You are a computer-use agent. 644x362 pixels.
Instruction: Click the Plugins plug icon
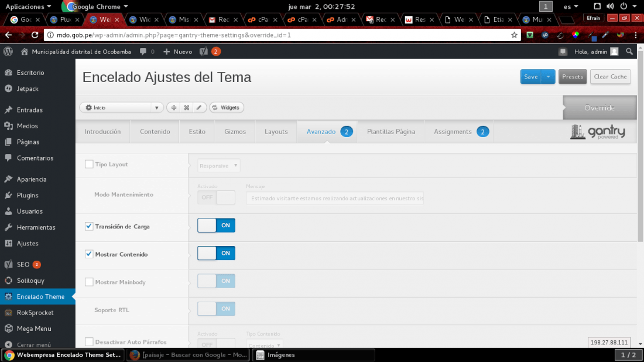8,195
